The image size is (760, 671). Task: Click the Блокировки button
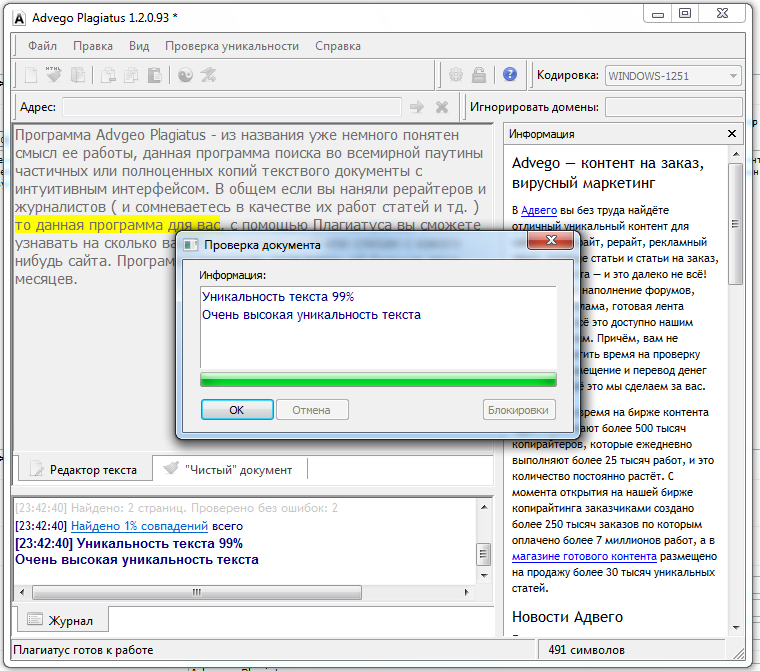pyautogui.click(x=518, y=409)
